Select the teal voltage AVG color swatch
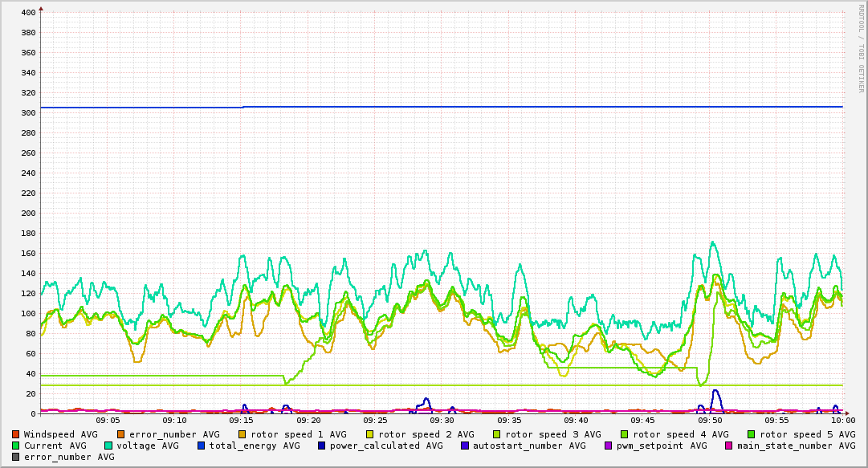The width and height of the screenshot is (868, 468). click(108, 446)
